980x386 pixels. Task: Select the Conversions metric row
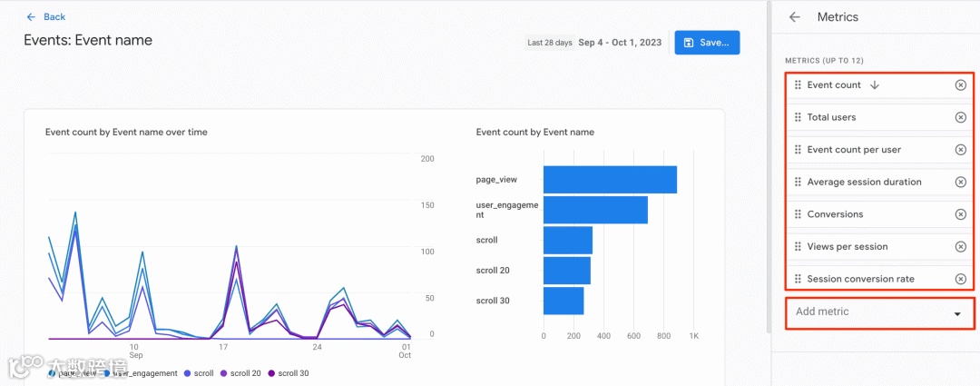pyautogui.click(x=880, y=214)
